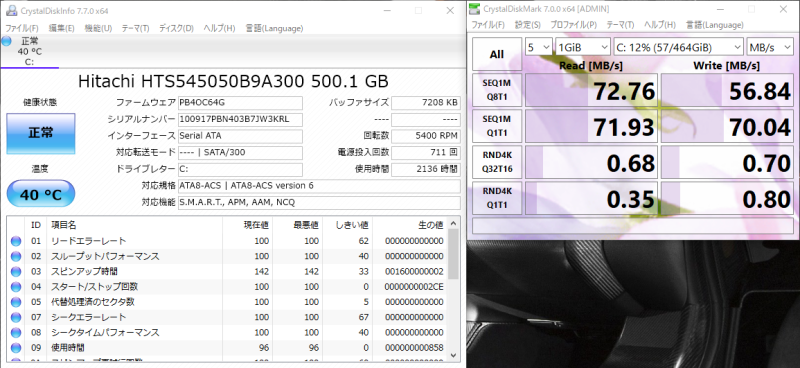Image resolution: width=800 pixels, height=368 pixels.
Task: Run all benchmarks with All button
Action: coord(497,54)
